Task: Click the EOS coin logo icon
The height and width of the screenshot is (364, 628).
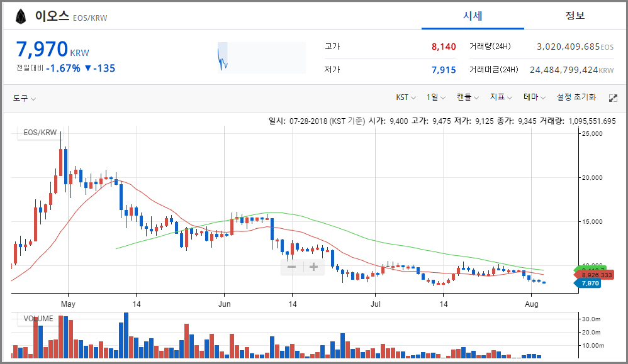Action: 21,16
